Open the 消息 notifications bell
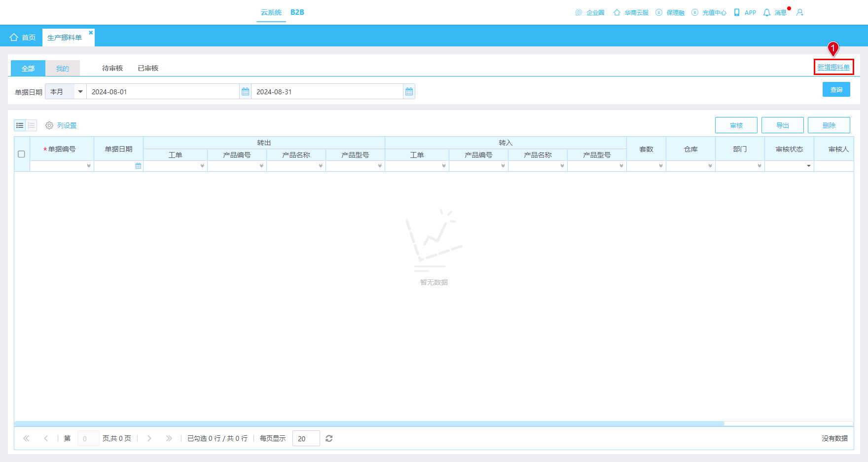Image resolution: width=868 pixels, height=462 pixels. 775,12
